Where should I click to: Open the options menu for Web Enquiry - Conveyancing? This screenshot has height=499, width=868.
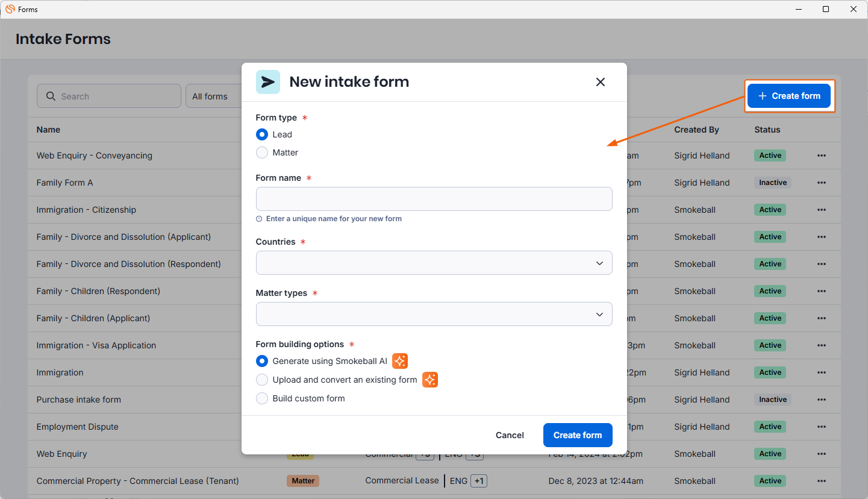point(822,155)
